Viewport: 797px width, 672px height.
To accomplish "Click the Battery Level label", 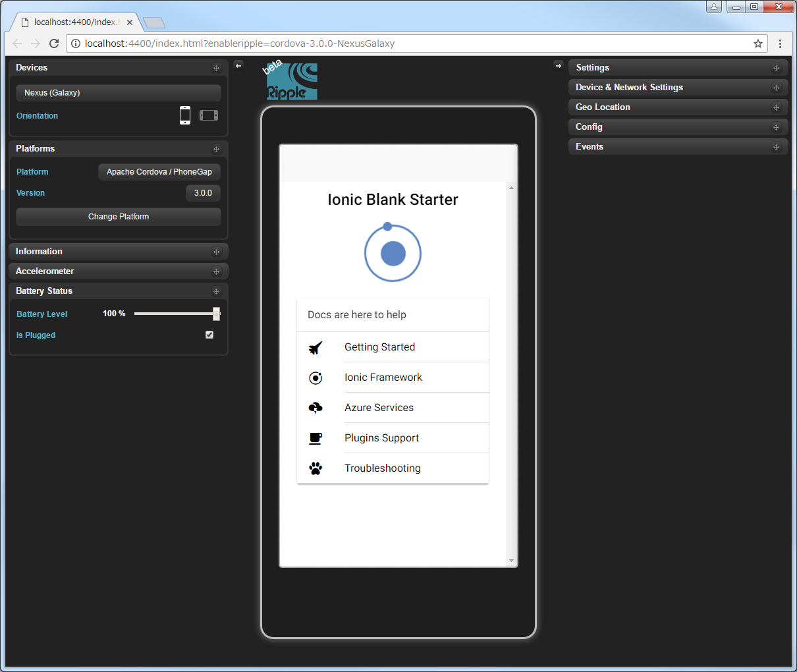I will 41,314.
